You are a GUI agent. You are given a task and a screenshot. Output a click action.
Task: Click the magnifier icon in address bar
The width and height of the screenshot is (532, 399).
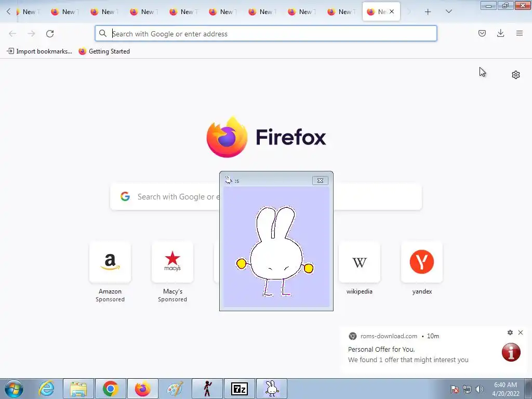(102, 33)
